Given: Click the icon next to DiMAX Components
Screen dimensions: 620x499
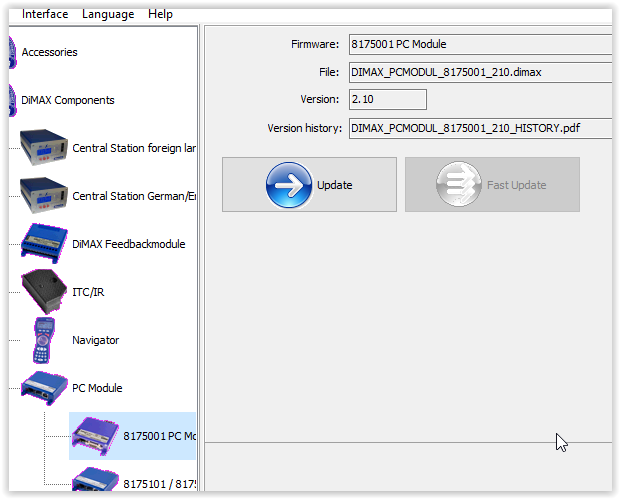Looking at the screenshot, I should click(x=13, y=100).
